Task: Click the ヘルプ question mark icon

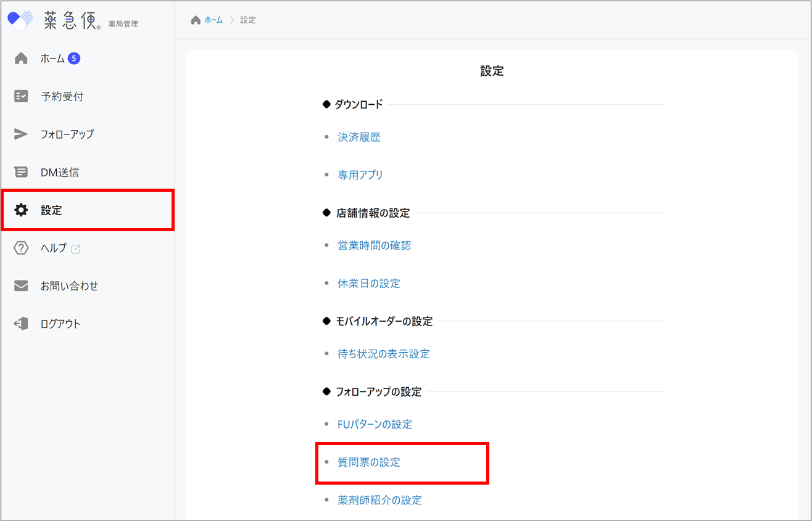Action: click(x=21, y=248)
